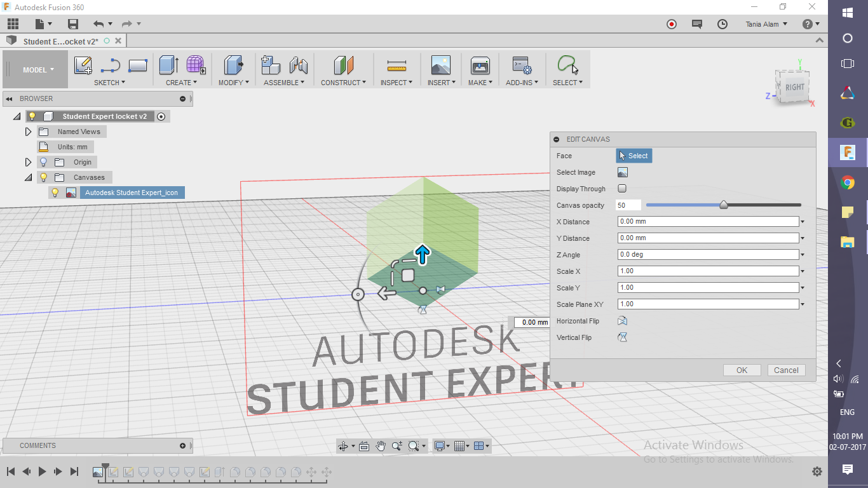868x488 pixels.
Task: Click the Save disk icon
Action: click(73, 24)
